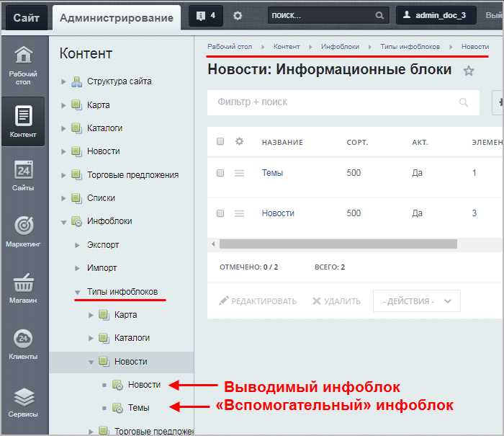Add page to favorites with star icon
This screenshot has width=504, height=436.
tap(469, 71)
